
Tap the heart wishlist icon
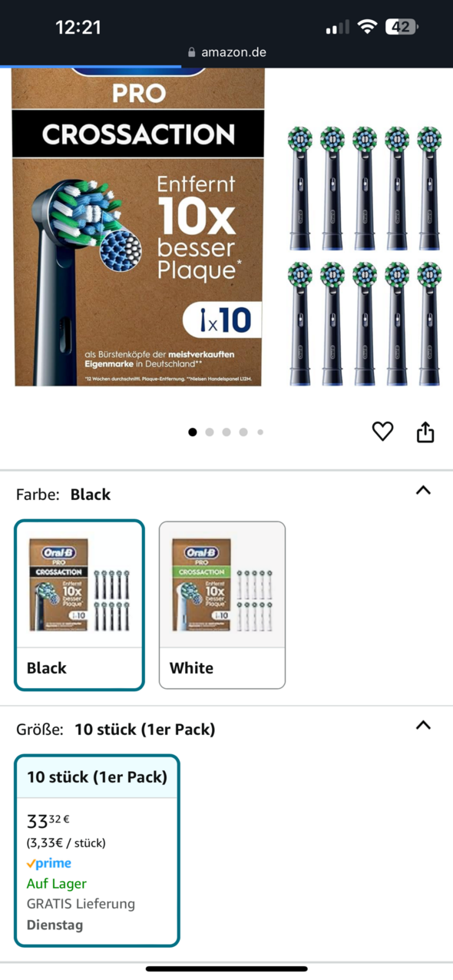pos(382,432)
